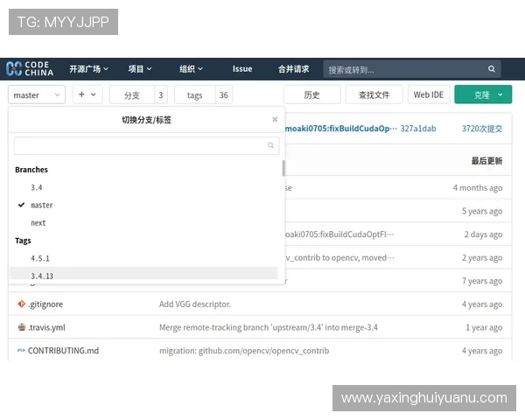Click the '7 years ago' timestamp
The height and width of the screenshot is (420, 525).
tap(482, 281)
